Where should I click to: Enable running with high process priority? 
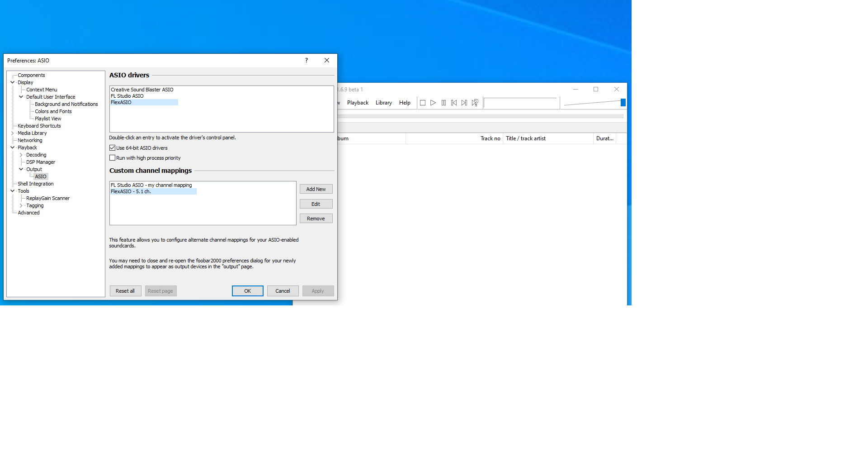(x=112, y=157)
